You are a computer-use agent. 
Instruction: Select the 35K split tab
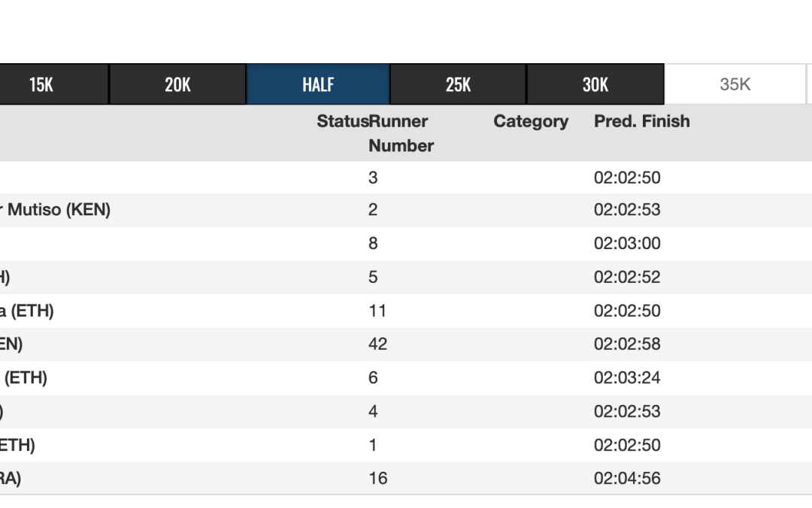[x=735, y=84]
